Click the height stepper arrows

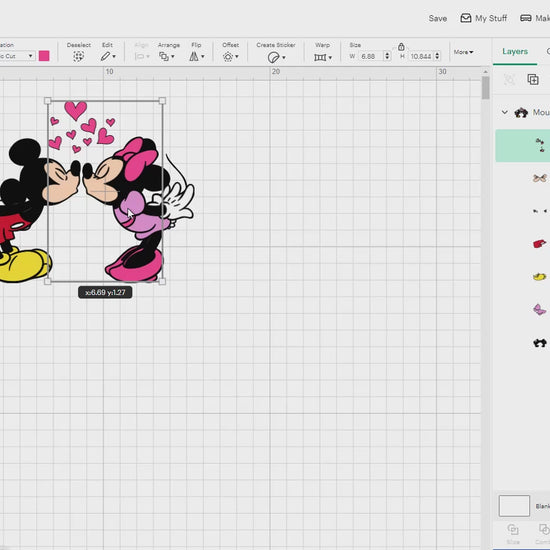point(437,56)
